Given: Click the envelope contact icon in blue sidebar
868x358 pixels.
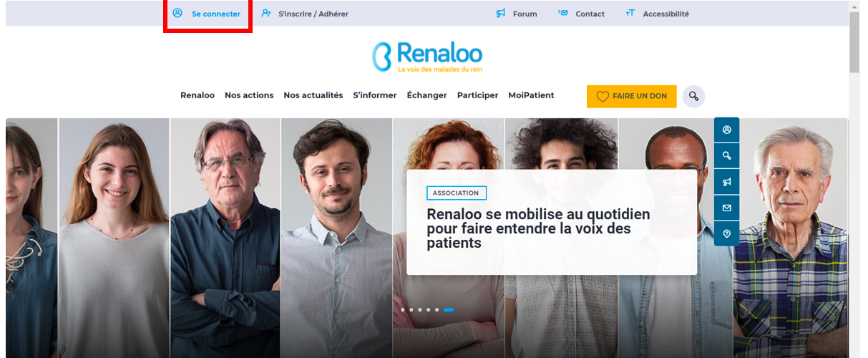Looking at the screenshot, I should pos(726,208).
